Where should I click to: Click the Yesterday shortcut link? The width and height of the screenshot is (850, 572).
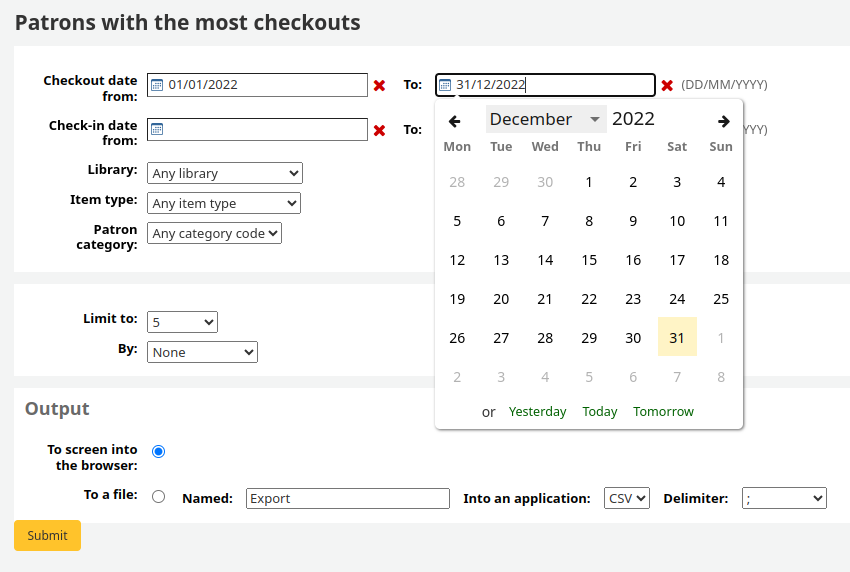pyautogui.click(x=537, y=411)
